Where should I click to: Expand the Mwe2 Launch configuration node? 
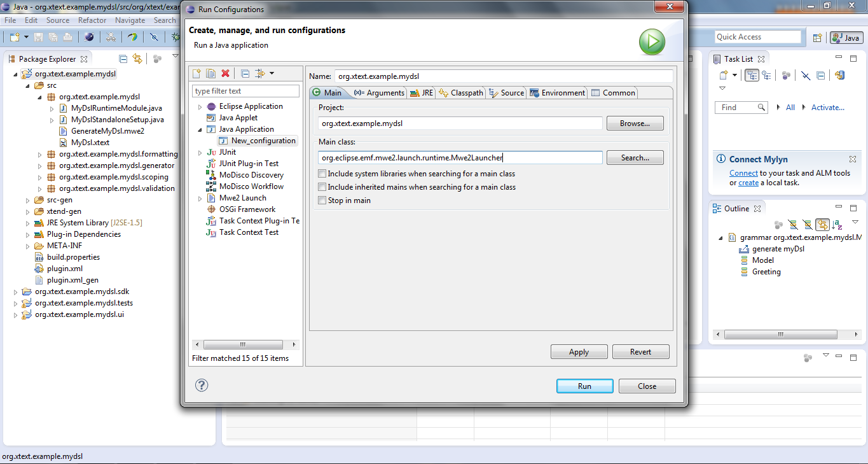200,198
